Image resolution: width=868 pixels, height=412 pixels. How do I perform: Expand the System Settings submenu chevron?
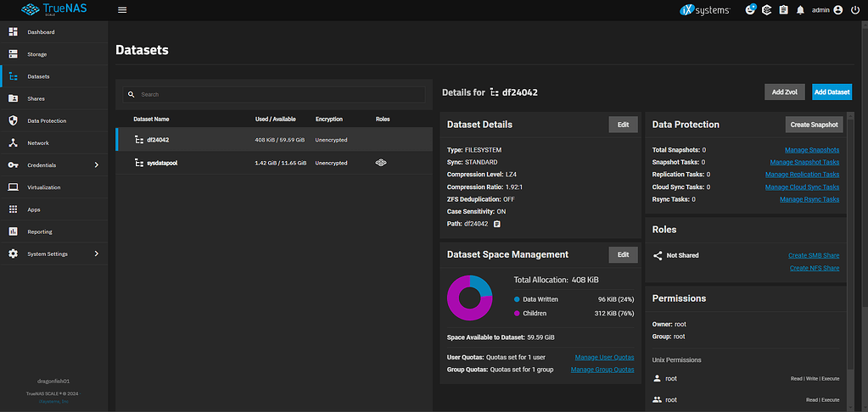pos(97,253)
